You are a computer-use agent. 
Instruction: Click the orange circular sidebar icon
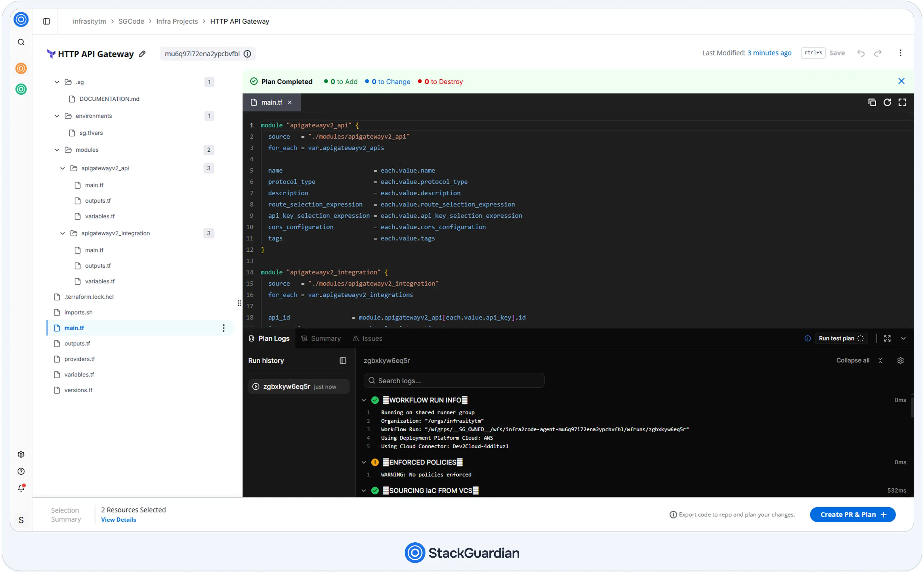tap(21, 68)
